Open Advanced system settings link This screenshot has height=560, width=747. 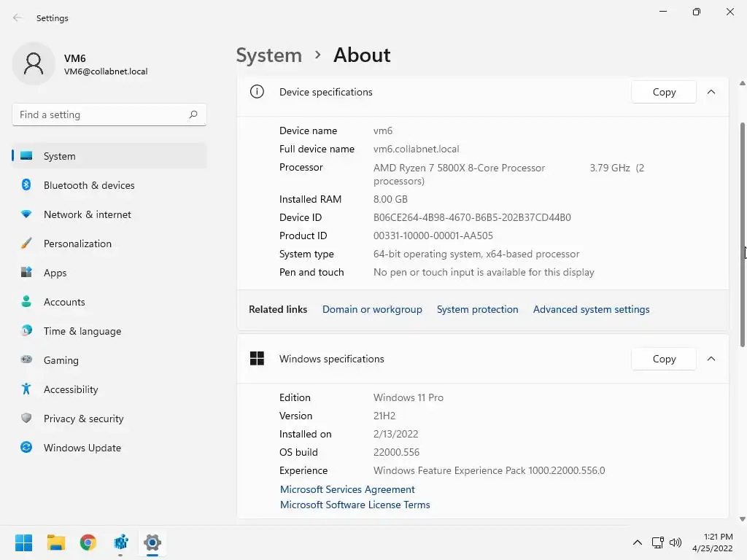pos(591,309)
